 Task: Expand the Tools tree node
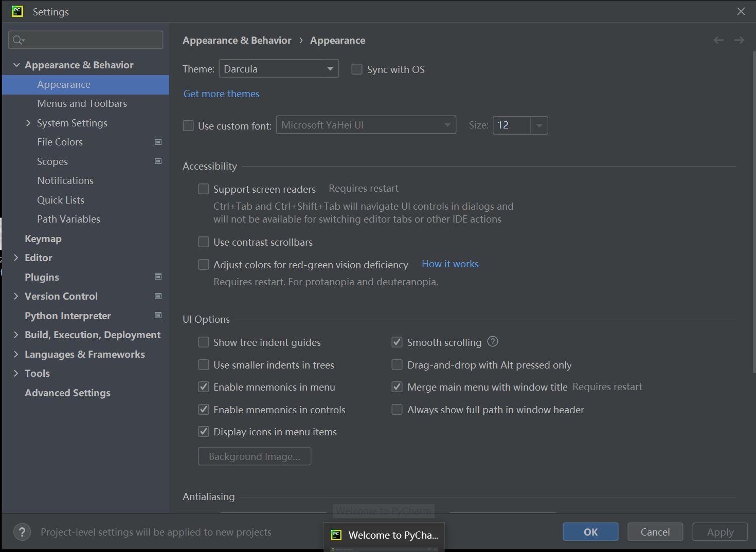(x=16, y=373)
